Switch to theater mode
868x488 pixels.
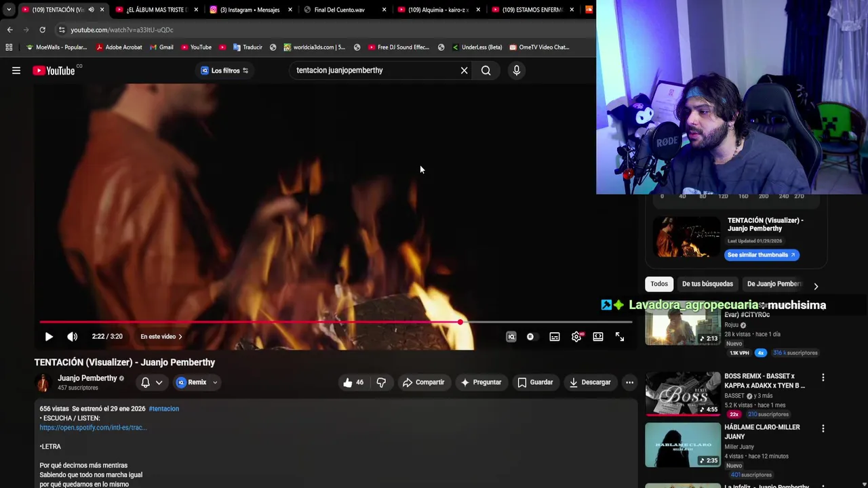click(x=598, y=337)
